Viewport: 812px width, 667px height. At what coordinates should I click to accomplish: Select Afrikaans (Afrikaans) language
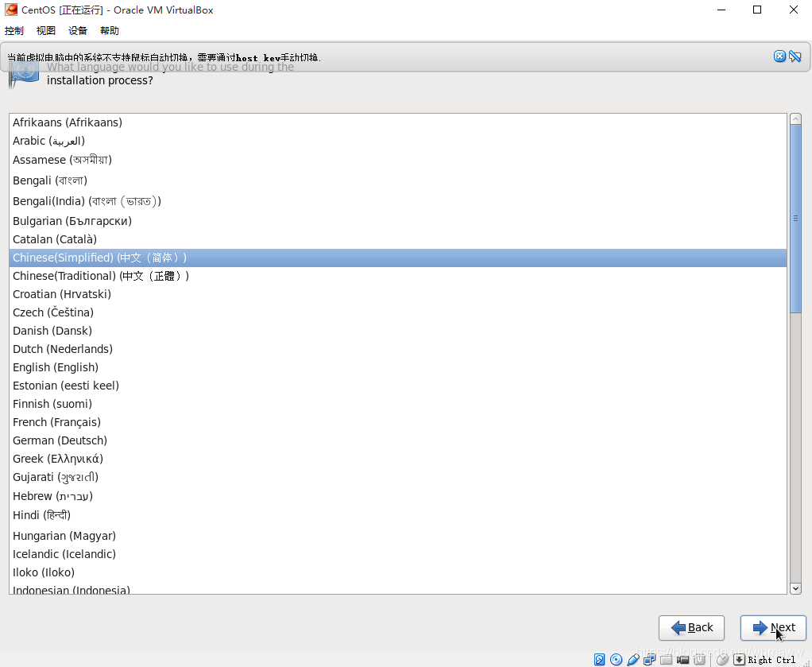click(398, 122)
